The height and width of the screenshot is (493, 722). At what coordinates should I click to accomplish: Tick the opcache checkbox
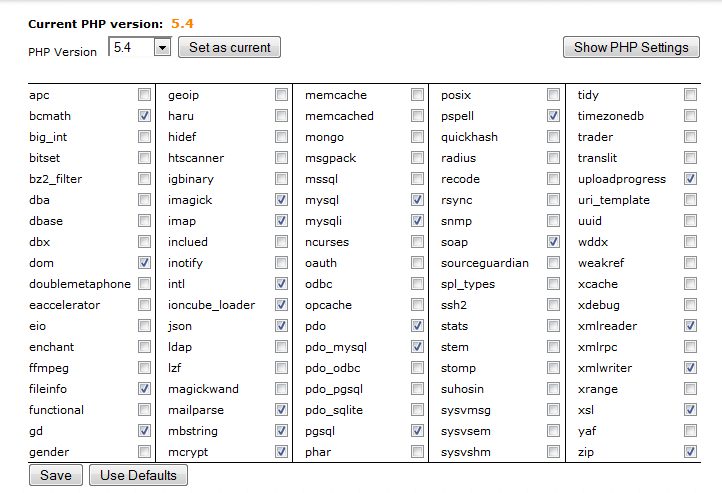pos(417,305)
